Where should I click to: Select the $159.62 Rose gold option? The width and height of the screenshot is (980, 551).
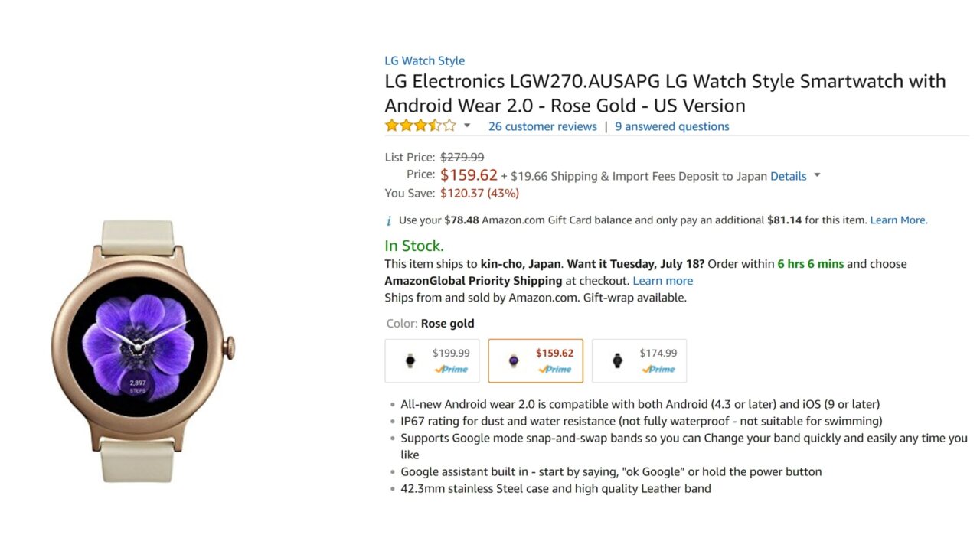(x=536, y=360)
